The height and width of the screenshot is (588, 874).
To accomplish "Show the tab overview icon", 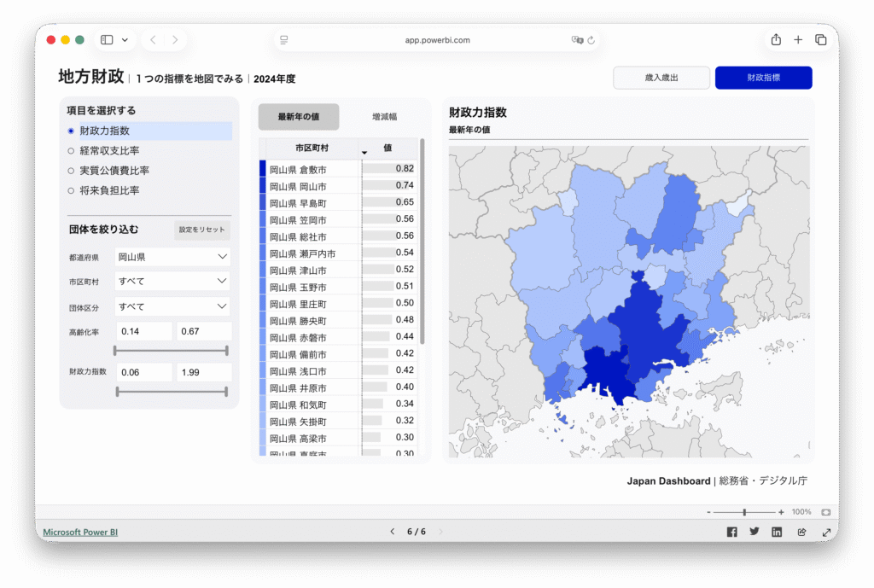I will pyautogui.click(x=820, y=39).
